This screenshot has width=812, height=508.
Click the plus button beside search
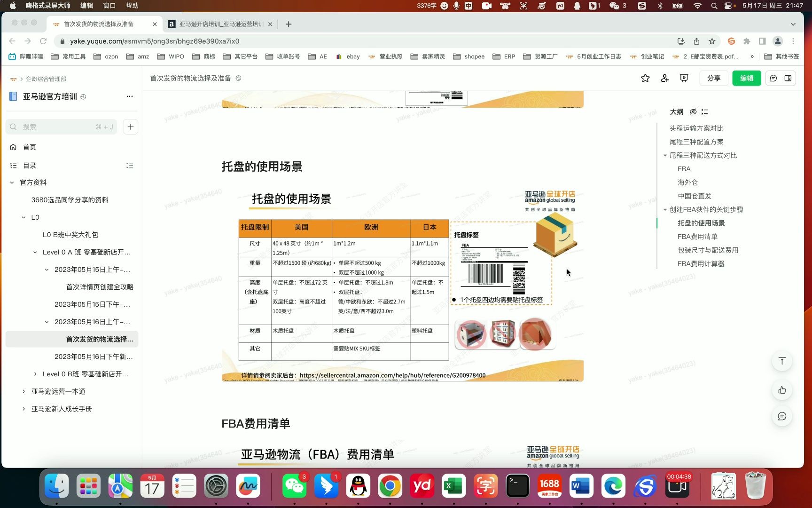(131, 127)
